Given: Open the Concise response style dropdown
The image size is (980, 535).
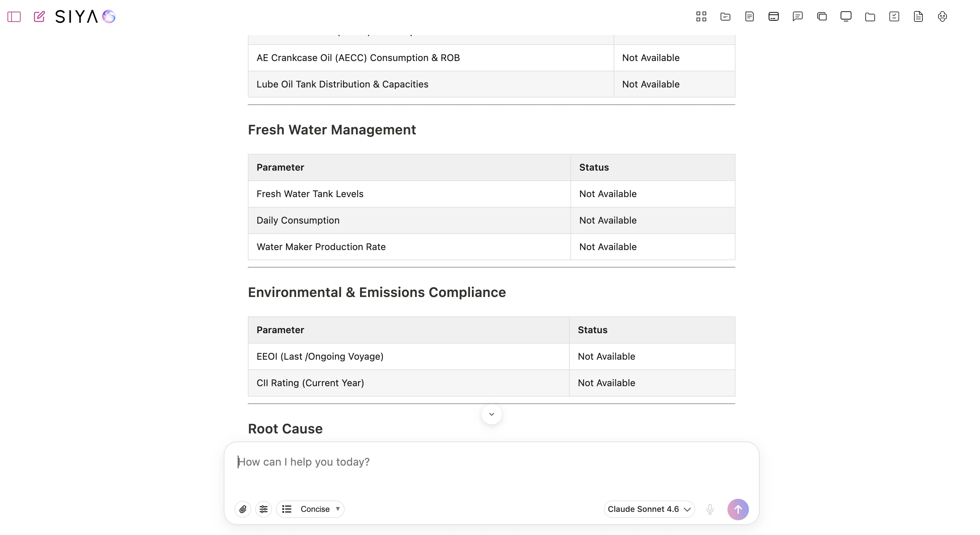Looking at the screenshot, I should tap(310, 509).
